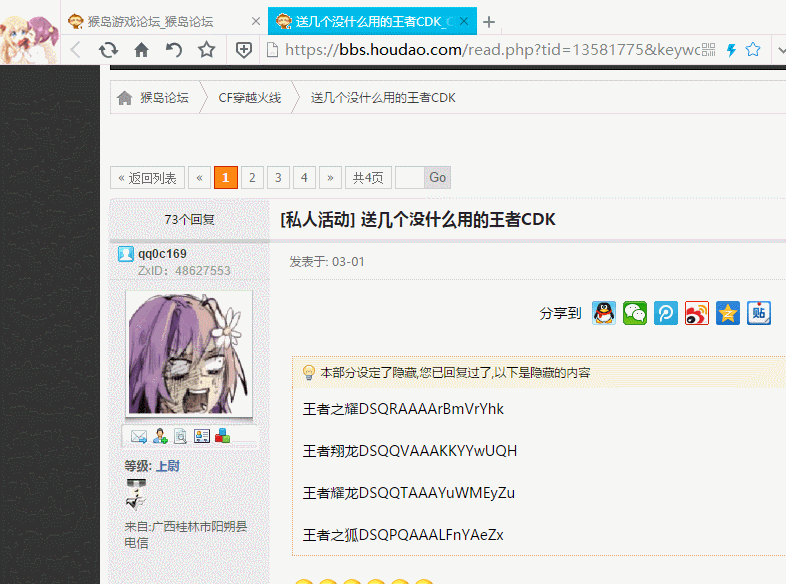Share to Tencent Weibo blue icon
786x584 pixels.
click(666, 313)
